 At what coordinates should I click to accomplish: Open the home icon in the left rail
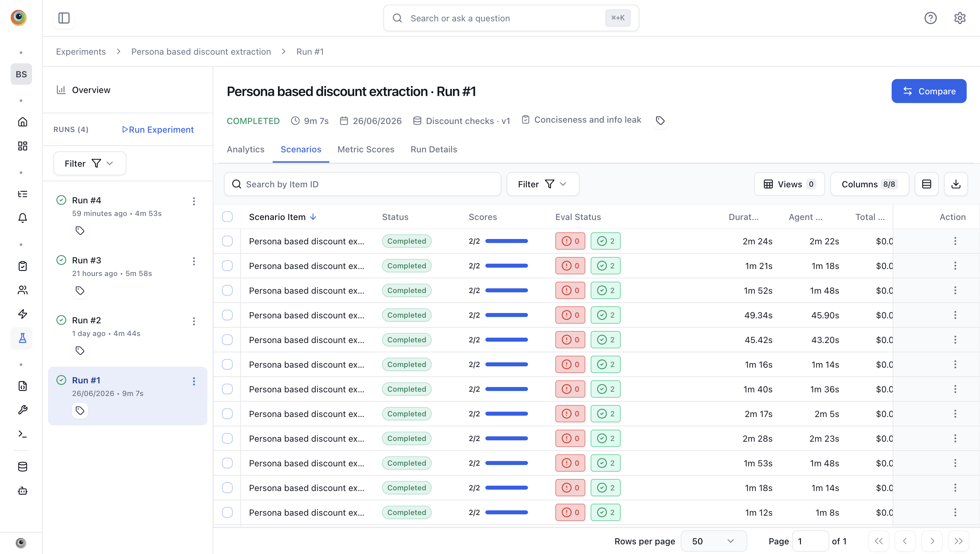point(22,122)
